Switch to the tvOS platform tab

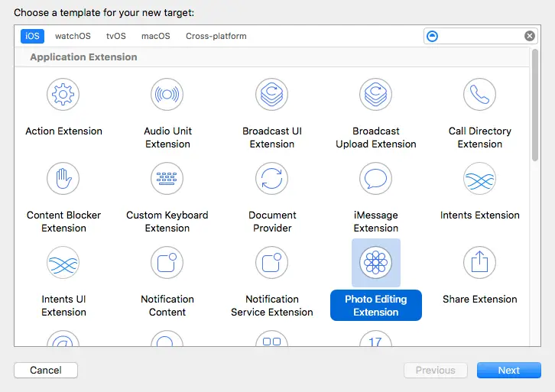116,36
